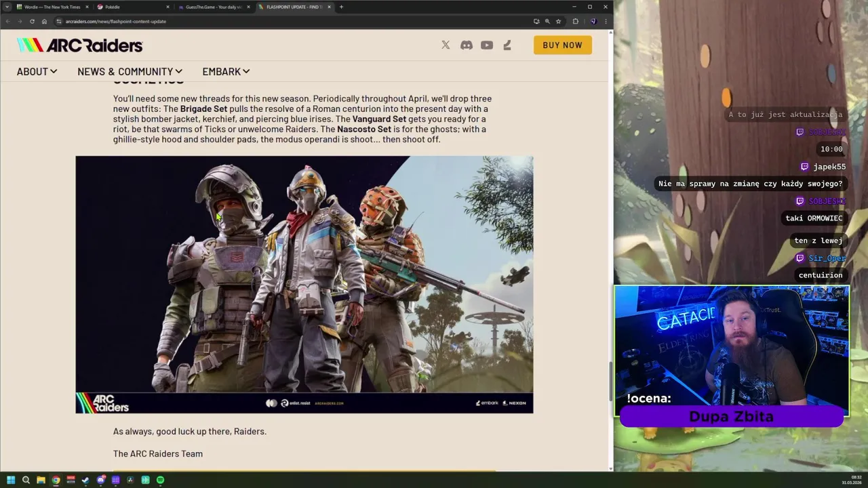Open a new browser tab

341,7
